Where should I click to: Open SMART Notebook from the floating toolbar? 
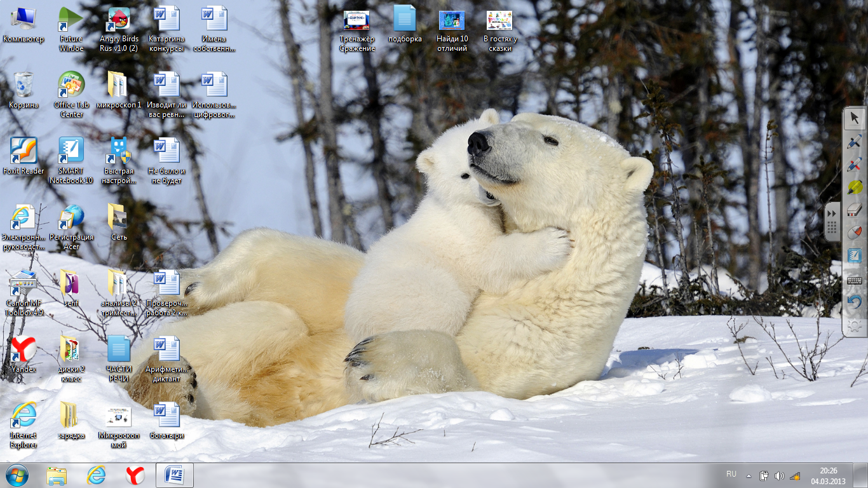[855, 257]
